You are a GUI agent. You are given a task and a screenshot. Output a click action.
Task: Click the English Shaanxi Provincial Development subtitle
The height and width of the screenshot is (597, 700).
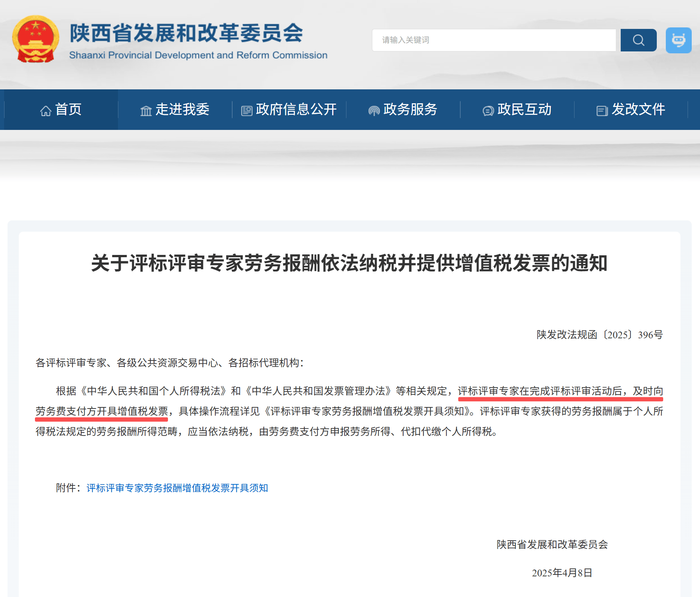(198, 55)
